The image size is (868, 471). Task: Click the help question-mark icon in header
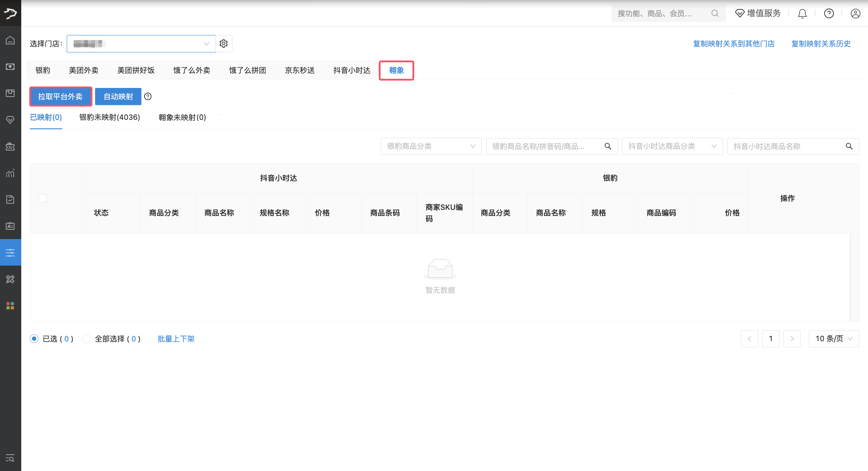828,14
